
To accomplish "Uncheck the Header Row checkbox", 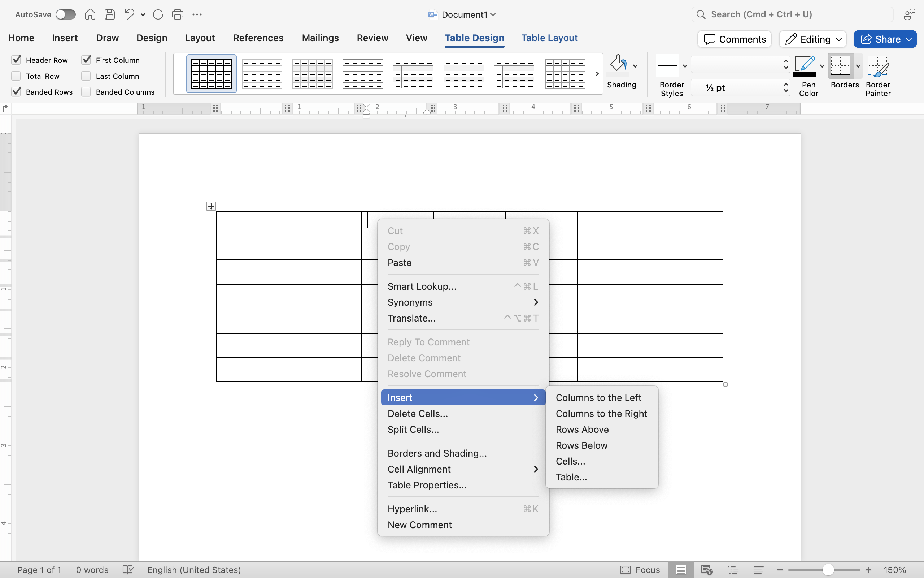I will pos(16,60).
